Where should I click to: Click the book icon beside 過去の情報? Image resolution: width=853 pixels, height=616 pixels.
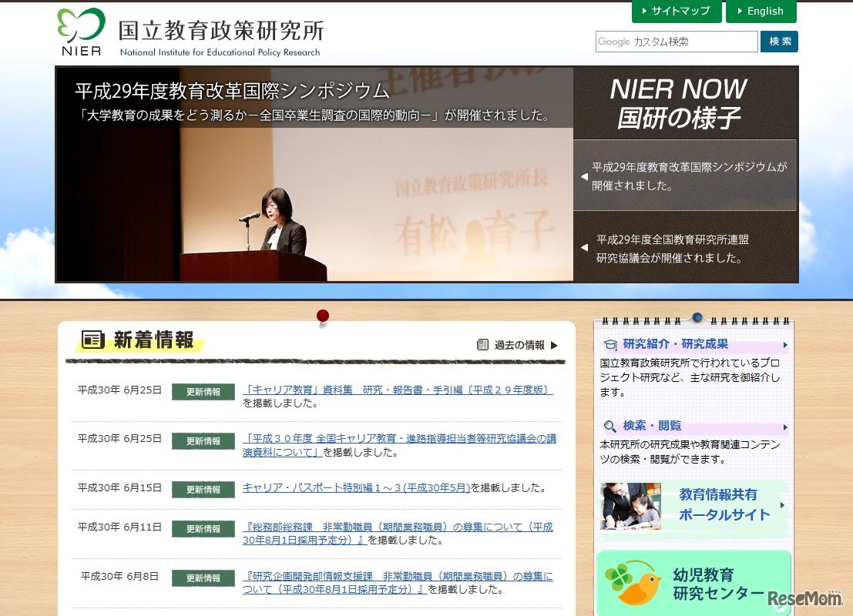[484, 345]
